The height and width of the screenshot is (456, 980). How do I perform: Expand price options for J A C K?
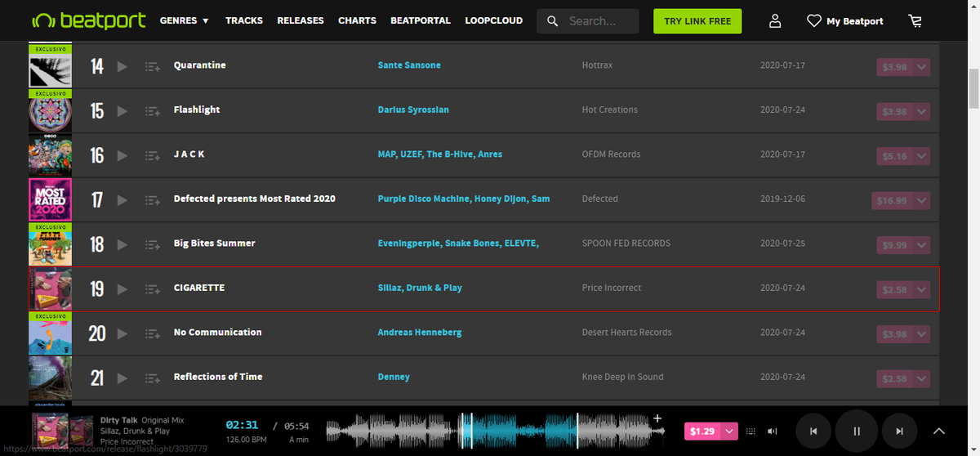pos(921,155)
